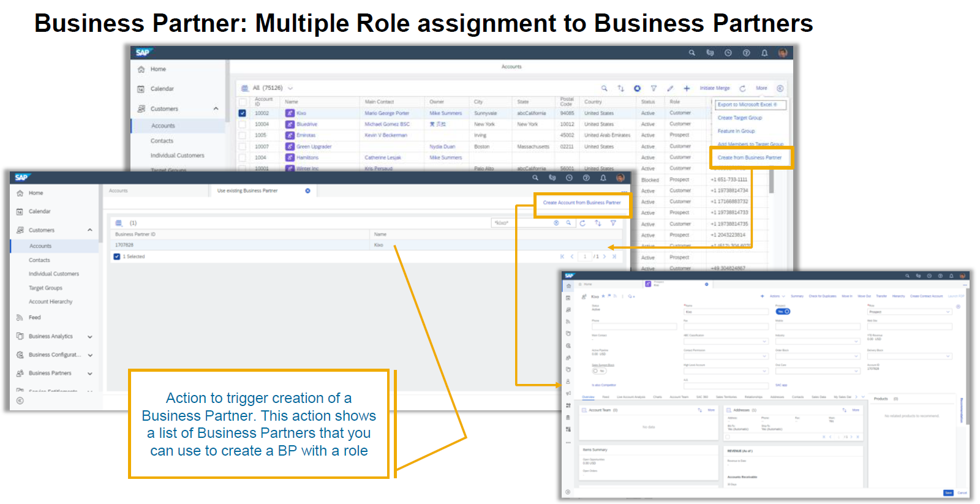Viewport: 980px width, 504px height.
Task: Click user avatar in Accounts list window header
Action: point(782,53)
